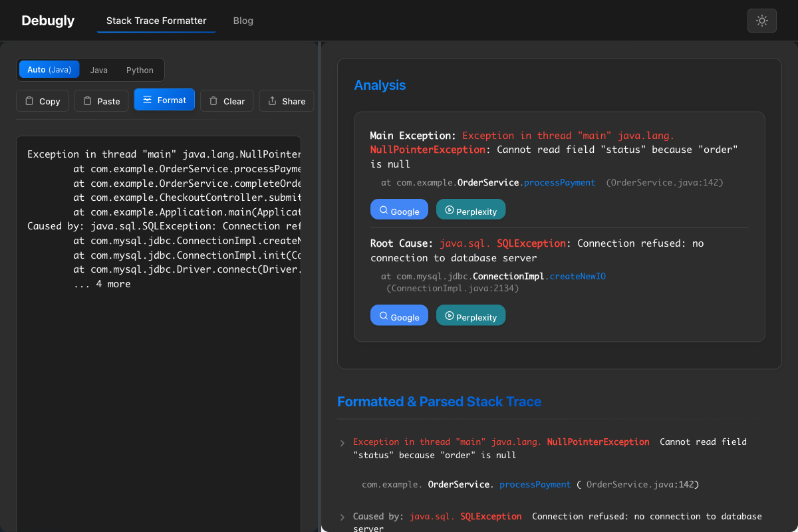Screen dimensions: 798x532
Task: Click processPayment in the formatted stack trace
Action: pyautogui.click(x=535, y=484)
